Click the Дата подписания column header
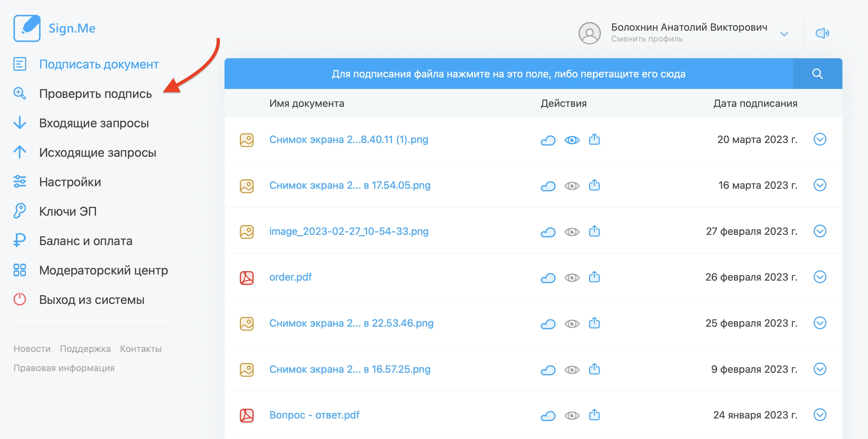The image size is (868, 439). coord(755,103)
